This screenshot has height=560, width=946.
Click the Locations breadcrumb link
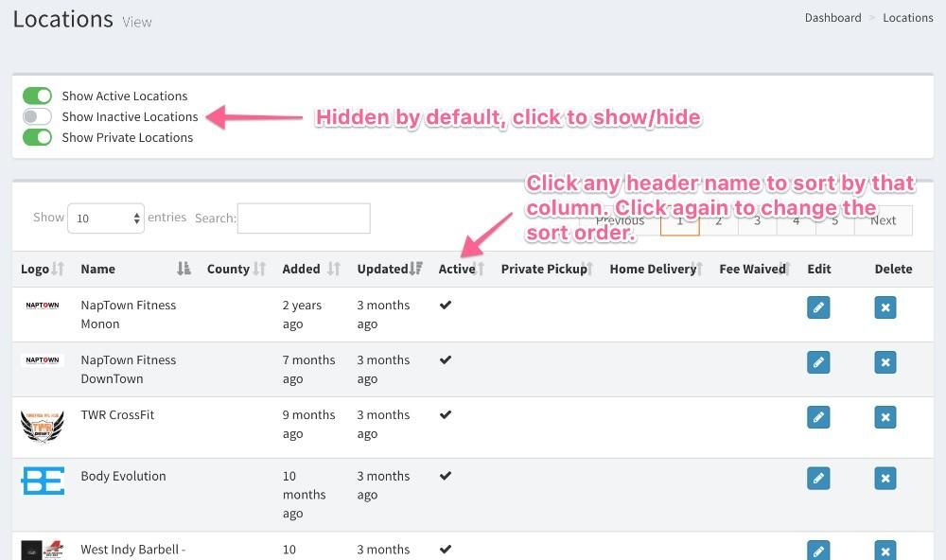[x=908, y=18]
